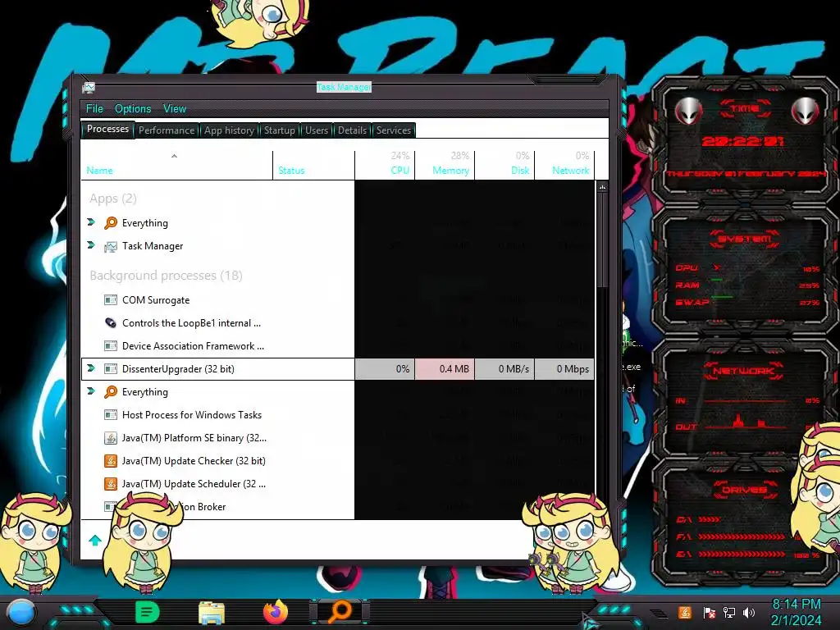840x630 pixels.
Task: Click the 0.4 MB memory cell
Action: pos(445,369)
